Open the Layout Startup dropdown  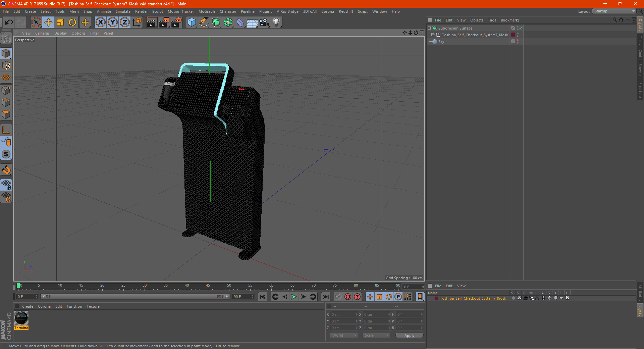614,11
